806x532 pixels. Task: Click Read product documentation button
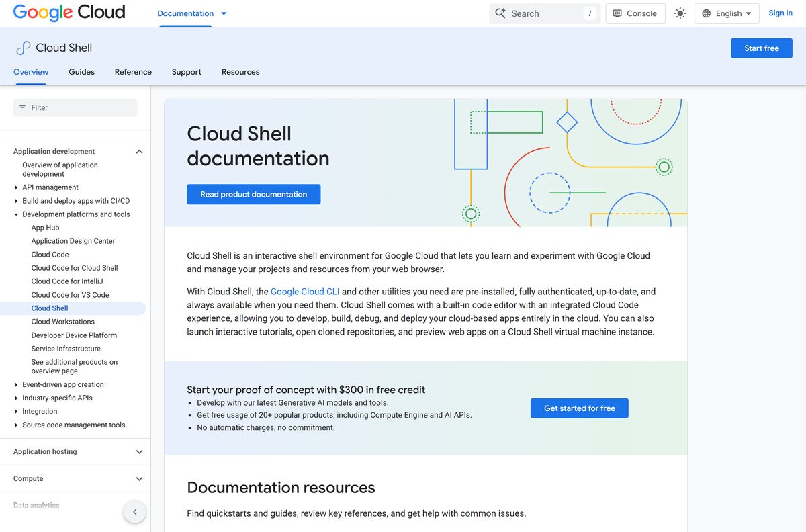coord(254,195)
